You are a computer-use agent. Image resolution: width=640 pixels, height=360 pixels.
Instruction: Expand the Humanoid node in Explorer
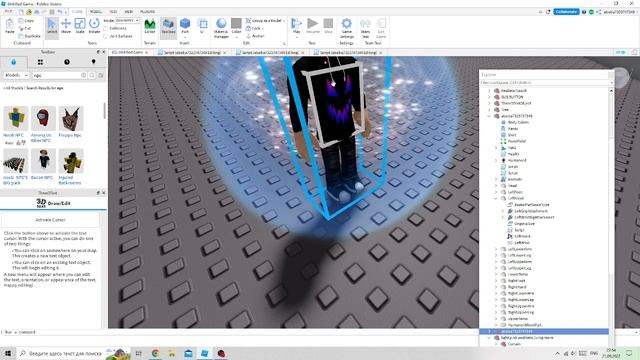click(496, 160)
